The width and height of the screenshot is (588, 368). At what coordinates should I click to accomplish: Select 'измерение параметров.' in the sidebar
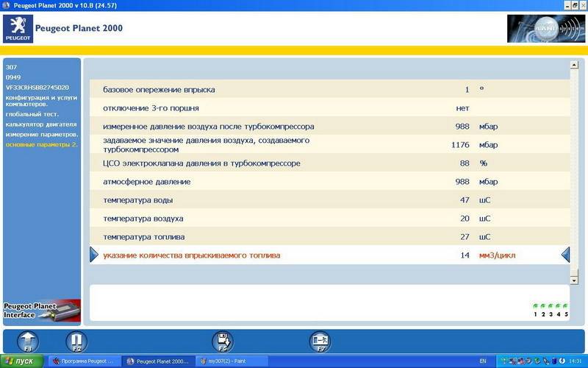coord(41,135)
